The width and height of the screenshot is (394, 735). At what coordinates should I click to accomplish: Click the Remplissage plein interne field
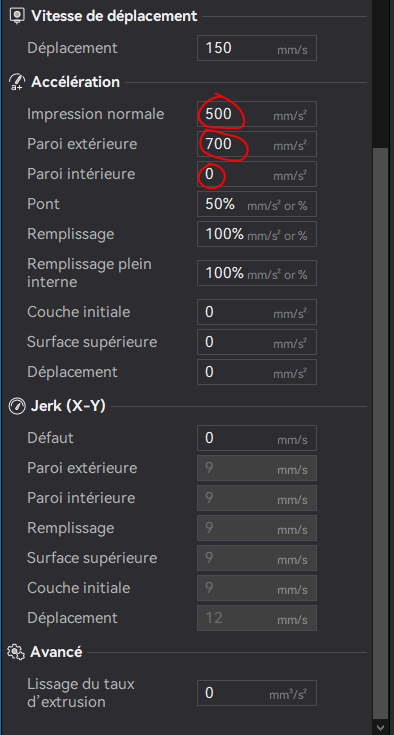point(257,273)
